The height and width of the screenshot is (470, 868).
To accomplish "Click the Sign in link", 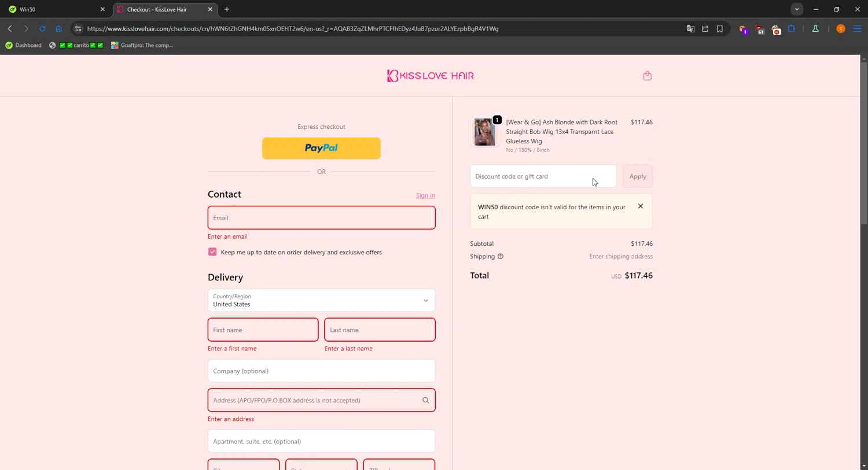I will (425, 195).
